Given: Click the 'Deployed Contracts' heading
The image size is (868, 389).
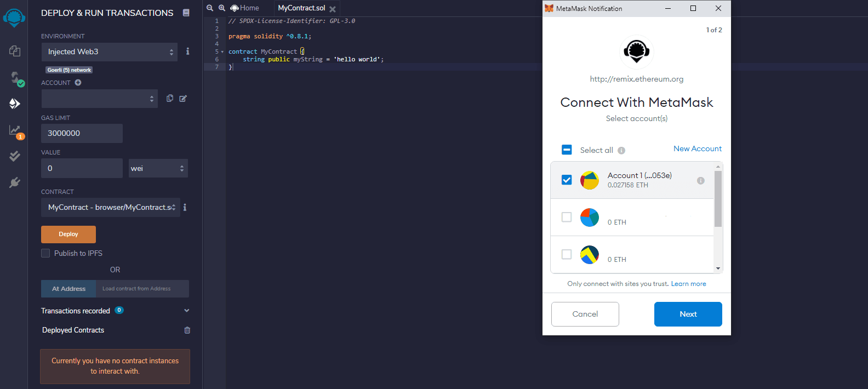Looking at the screenshot, I should click(x=73, y=330).
